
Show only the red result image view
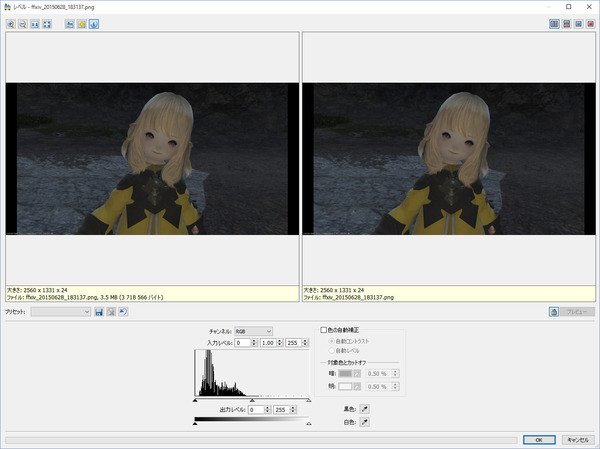pyautogui.click(x=590, y=24)
